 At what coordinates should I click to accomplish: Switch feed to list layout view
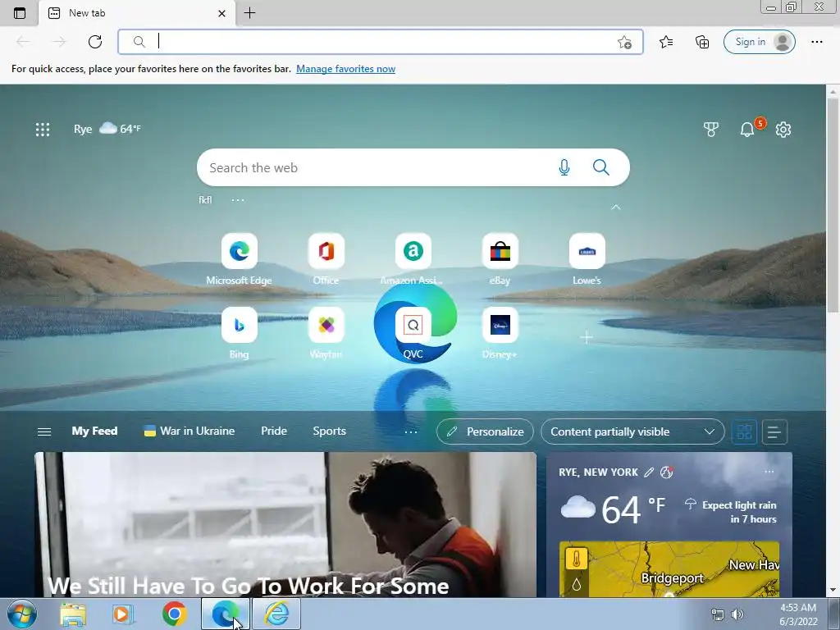point(774,431)
